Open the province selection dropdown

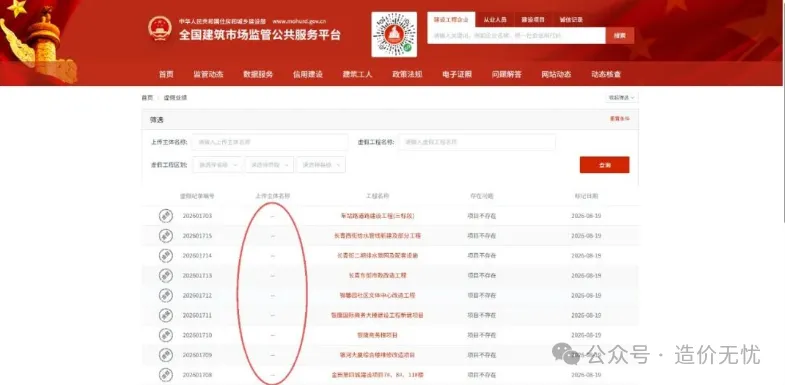(217, 164)
